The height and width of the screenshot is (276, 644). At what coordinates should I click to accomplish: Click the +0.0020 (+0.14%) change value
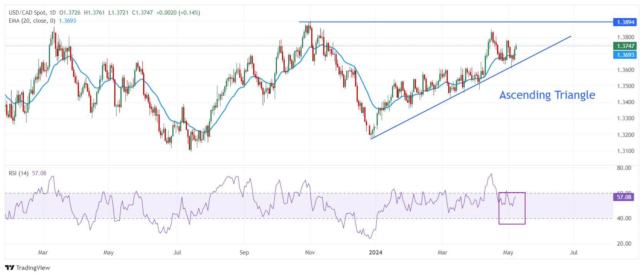click(x=178, y=13)
